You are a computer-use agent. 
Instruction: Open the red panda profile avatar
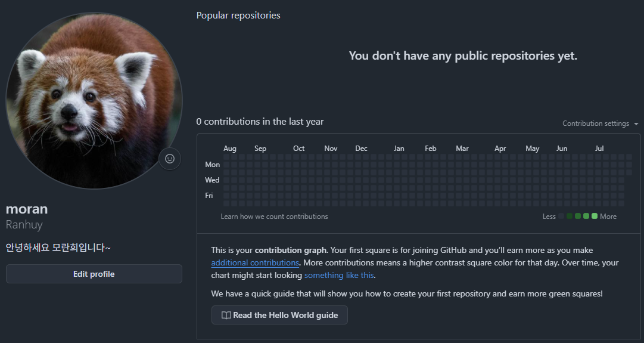tap(94, 100)
